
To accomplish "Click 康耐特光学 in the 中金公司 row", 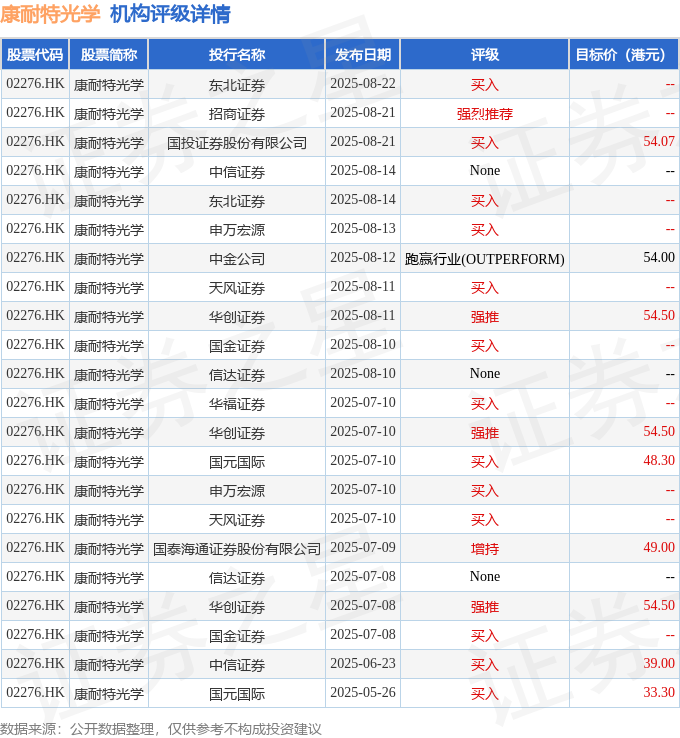I will pyautogui.click(x=109, y=258).
